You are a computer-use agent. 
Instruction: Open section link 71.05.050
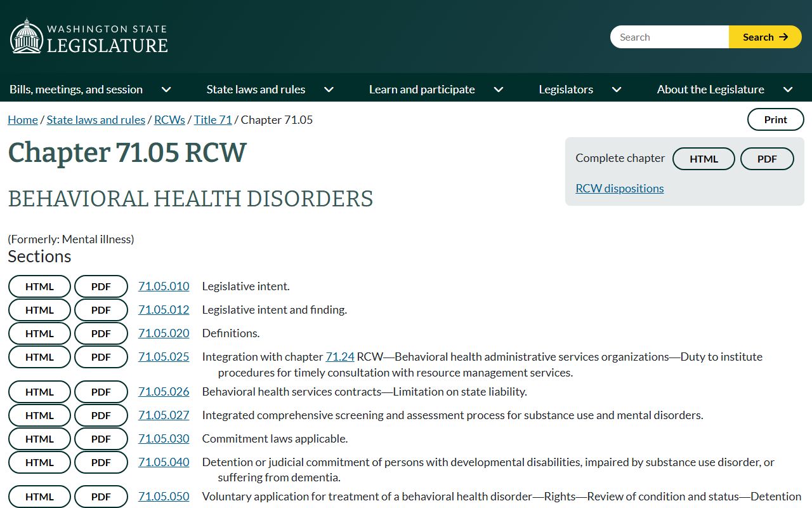164,497
